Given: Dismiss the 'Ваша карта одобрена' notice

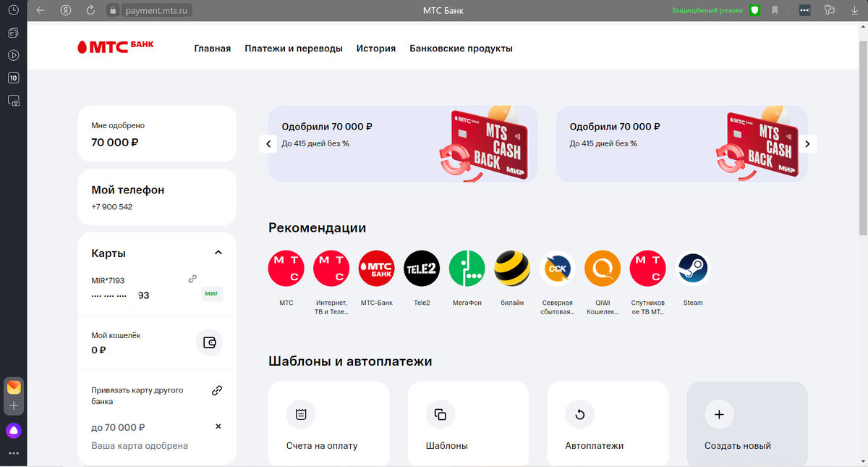Looking at the screenshot, I should click(218, 426).
